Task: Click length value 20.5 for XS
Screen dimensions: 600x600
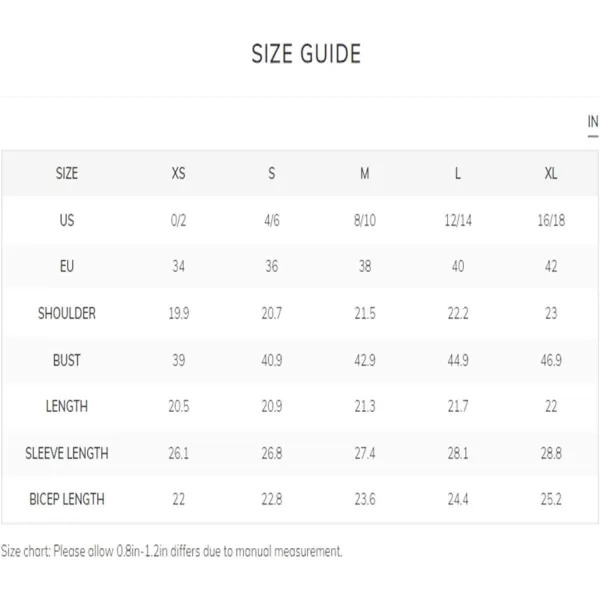Action: (179, 406)
